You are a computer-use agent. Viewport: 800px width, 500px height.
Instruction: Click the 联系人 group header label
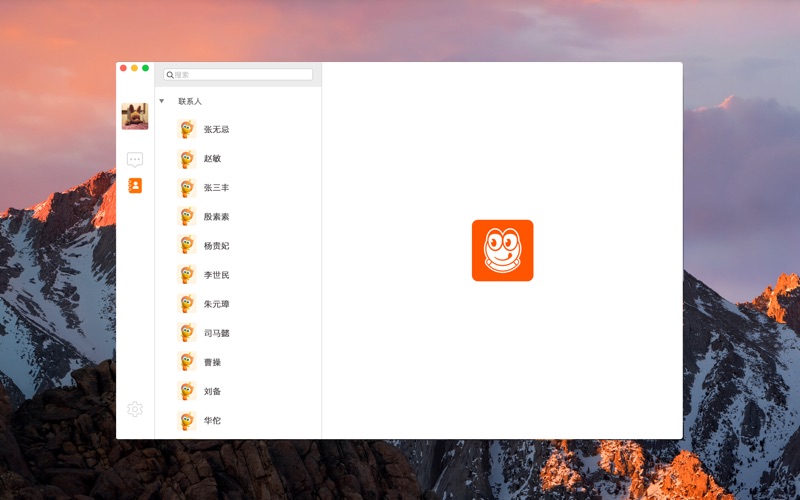pyautogui.click(x=190, y=102)
